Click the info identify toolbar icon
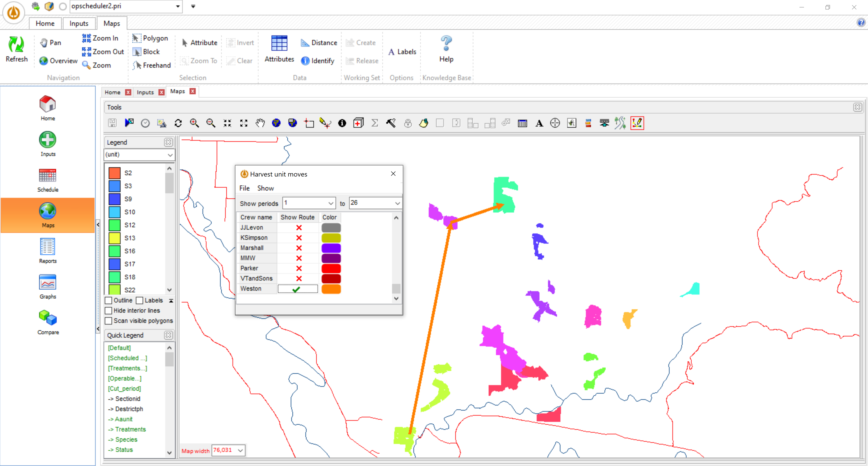The height and width of the screenshot is (466, 868). (342, 123)
